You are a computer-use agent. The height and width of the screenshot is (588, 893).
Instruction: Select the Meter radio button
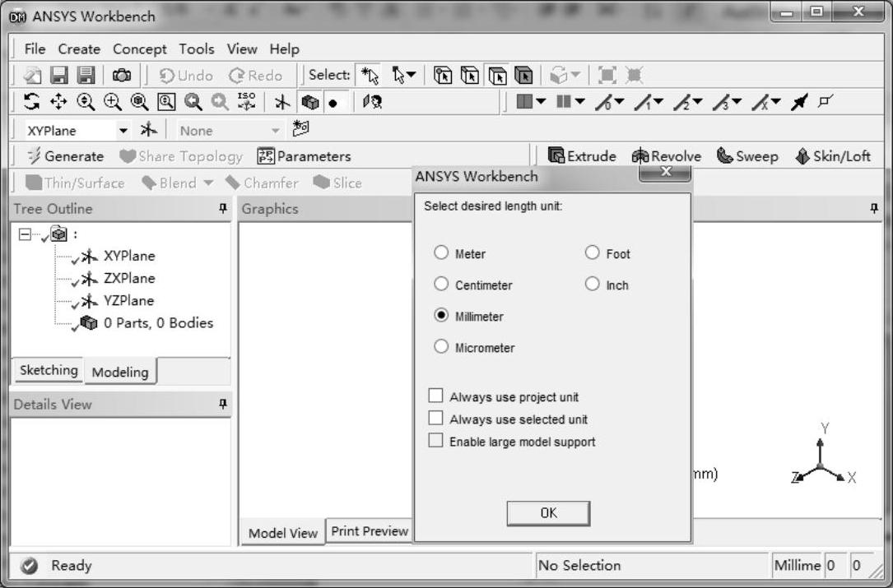[442, 253]
